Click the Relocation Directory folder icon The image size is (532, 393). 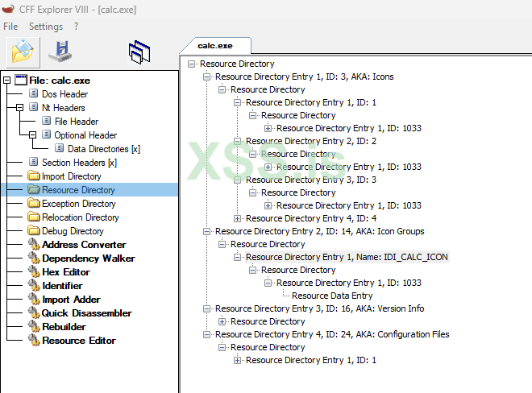pyautogui.click(x=34, y=217)
